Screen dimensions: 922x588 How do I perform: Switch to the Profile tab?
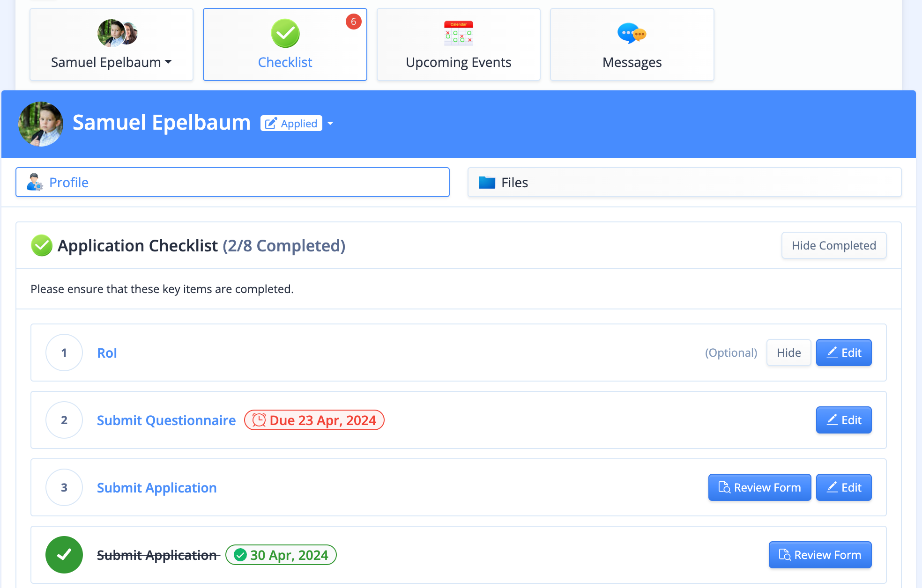[x=232, y=182]
